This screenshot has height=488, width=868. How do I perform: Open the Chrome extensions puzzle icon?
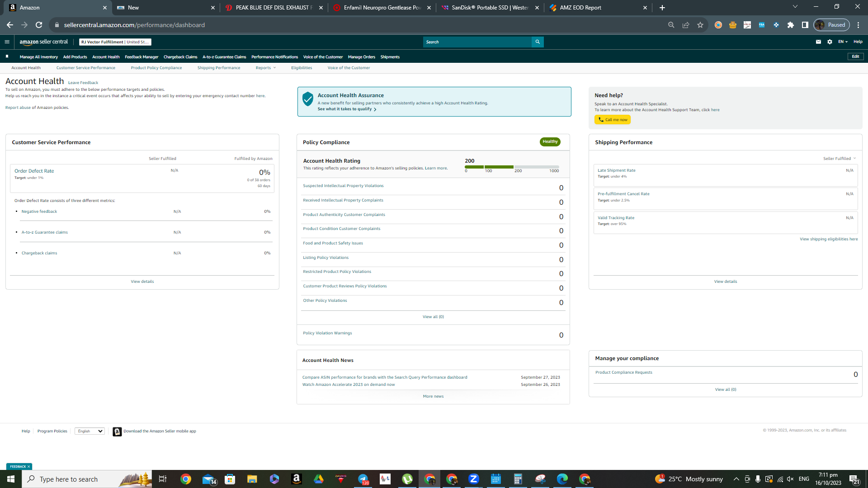[x=791, y=25]
